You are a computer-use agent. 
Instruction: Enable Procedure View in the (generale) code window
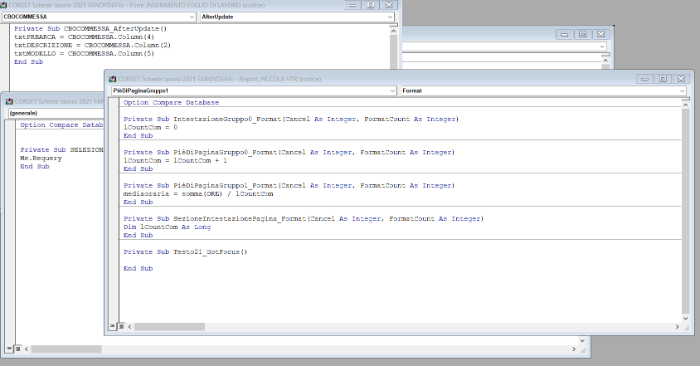9,349
